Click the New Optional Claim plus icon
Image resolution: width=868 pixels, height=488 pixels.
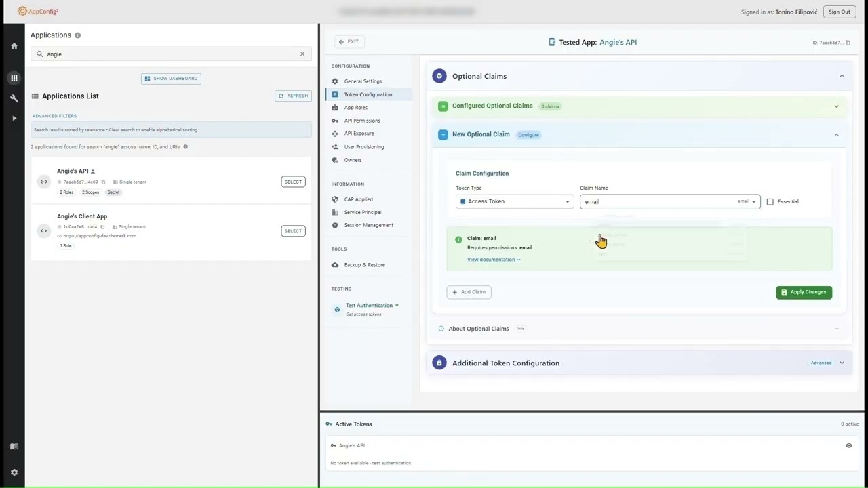[443, 135]
